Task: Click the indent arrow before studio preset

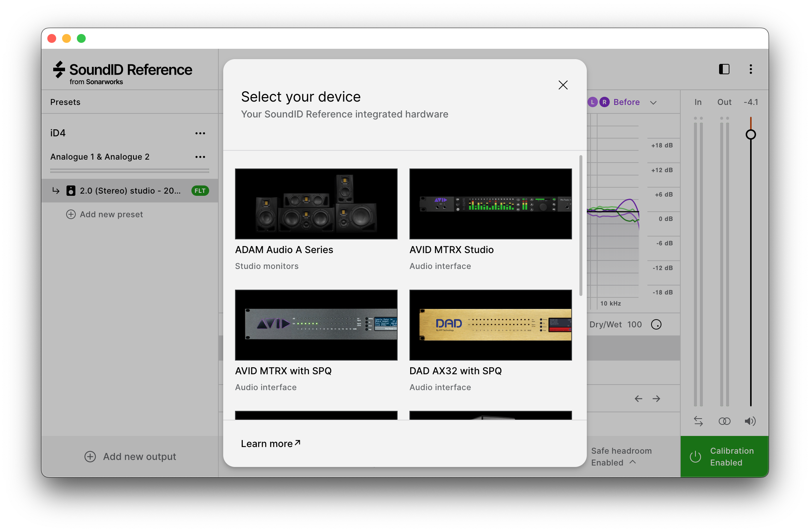Action: click(56, 191)
